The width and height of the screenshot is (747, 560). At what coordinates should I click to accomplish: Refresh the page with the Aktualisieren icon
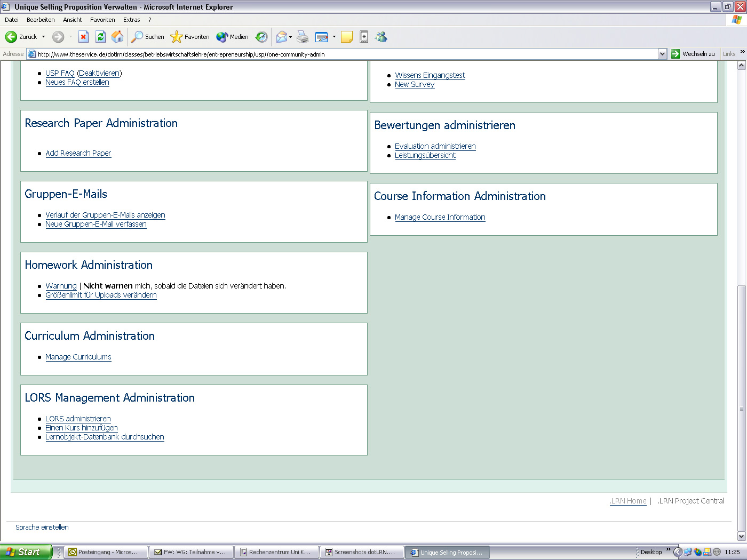(100, 37)
